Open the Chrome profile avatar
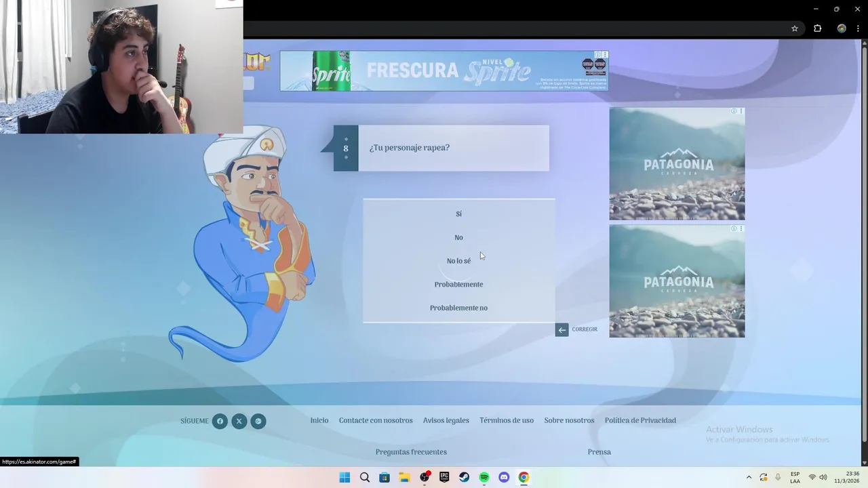The image size is (868, 488). [842, 28]
